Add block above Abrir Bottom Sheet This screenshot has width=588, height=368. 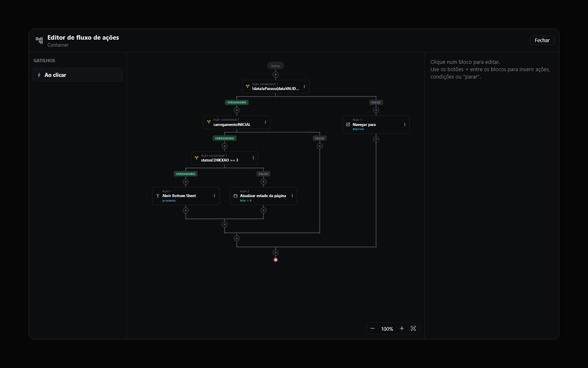point(186,182)
